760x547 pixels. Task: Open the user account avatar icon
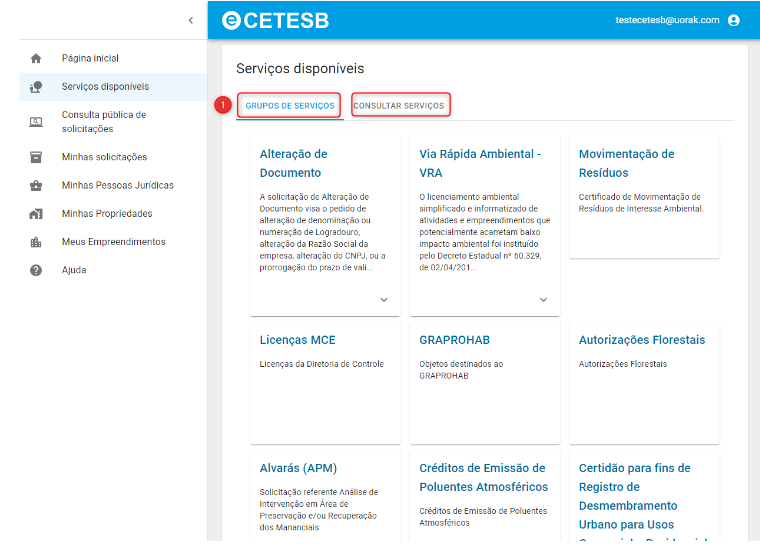[734, 20]
